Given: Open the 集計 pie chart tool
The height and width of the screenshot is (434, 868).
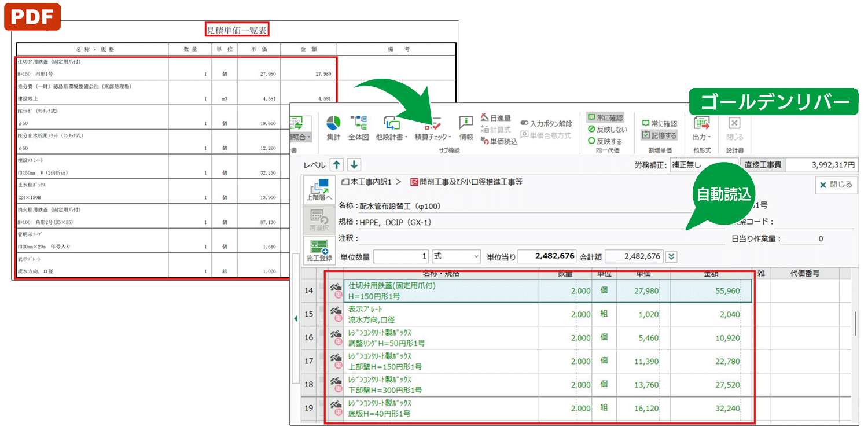Looking at the screenshot, I should pos(333,128).
